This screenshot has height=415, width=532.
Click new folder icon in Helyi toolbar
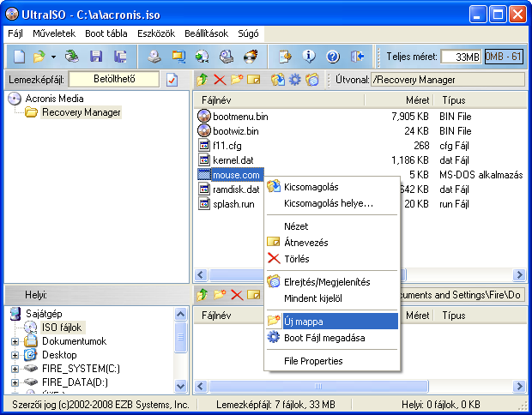pyautogui.click(x=220, y=295)
